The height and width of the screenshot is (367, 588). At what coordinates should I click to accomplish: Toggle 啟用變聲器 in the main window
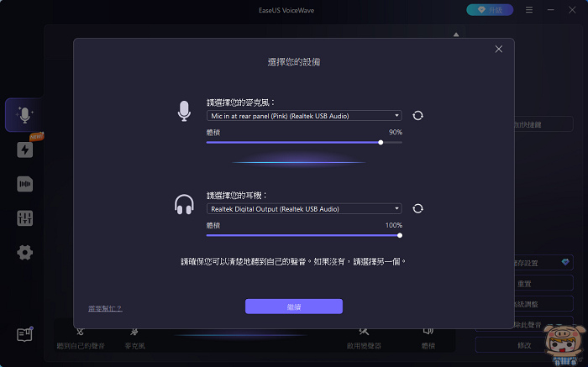click(x=364, y=338)
